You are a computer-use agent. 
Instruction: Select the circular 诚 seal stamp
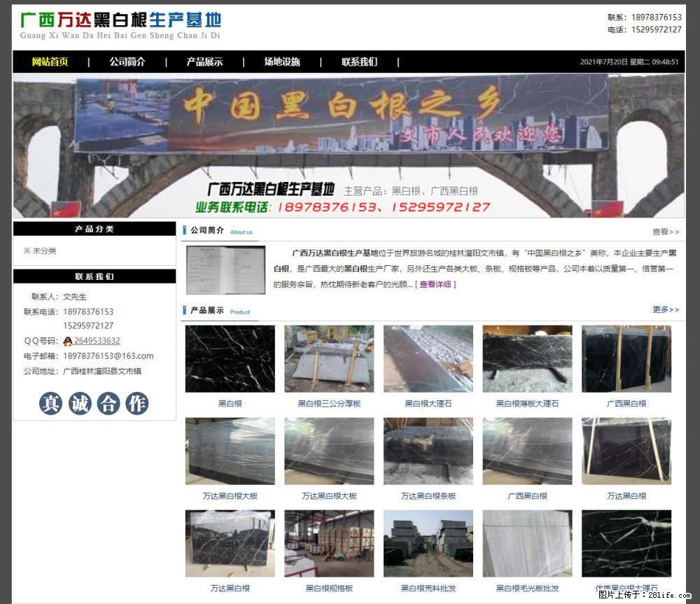coord(79,403)
